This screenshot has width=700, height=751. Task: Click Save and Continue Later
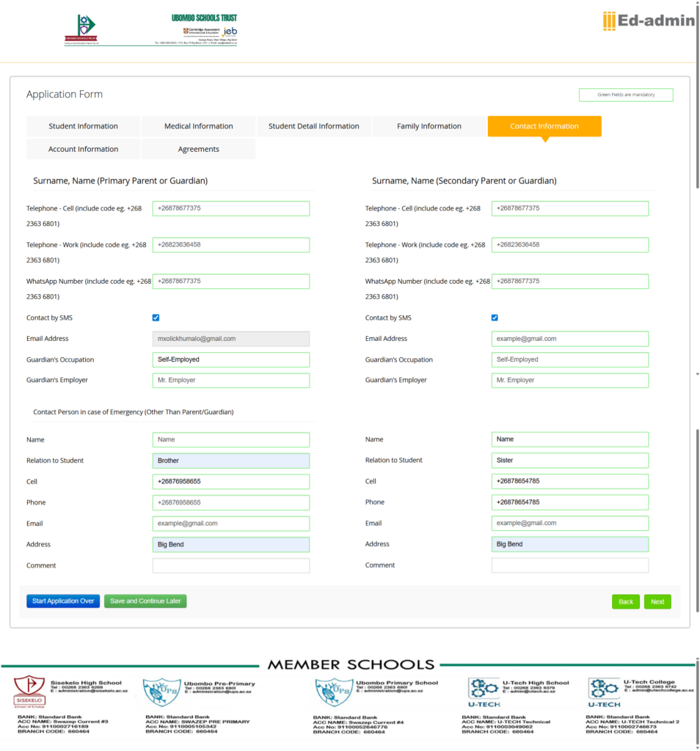[145, 601]
